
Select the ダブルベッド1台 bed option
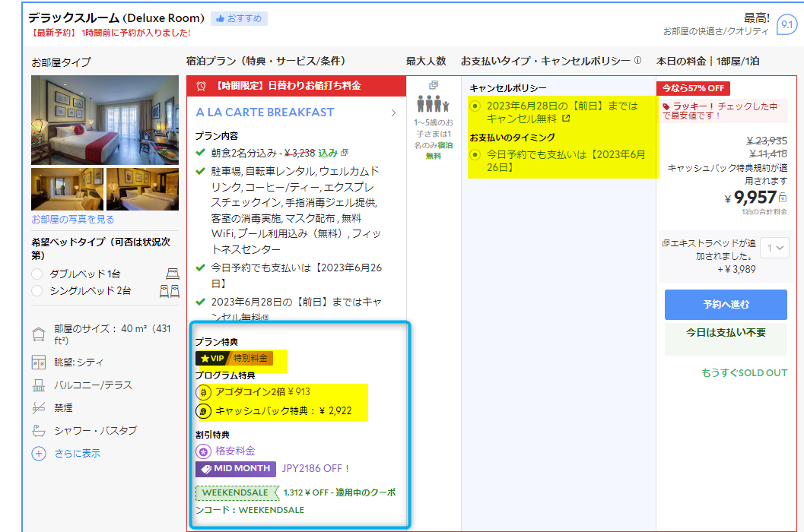click(37, 274)
